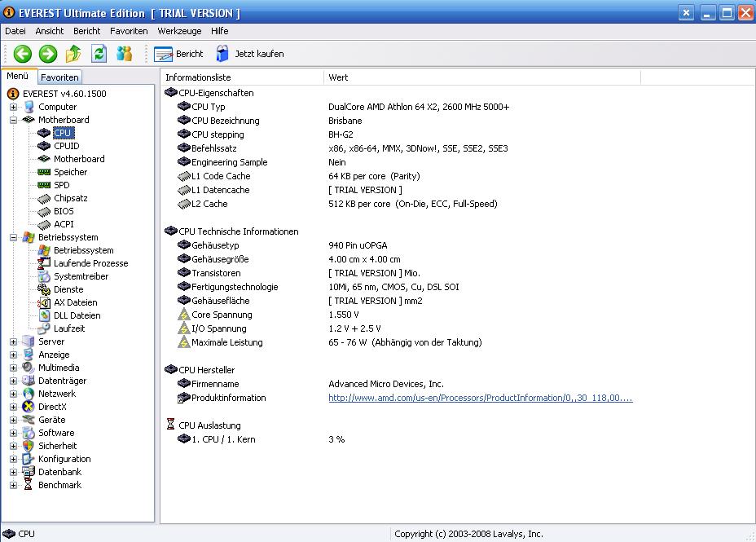Click the Sicherheit shield icon
756x542 pixels.
tap(29, 446)
